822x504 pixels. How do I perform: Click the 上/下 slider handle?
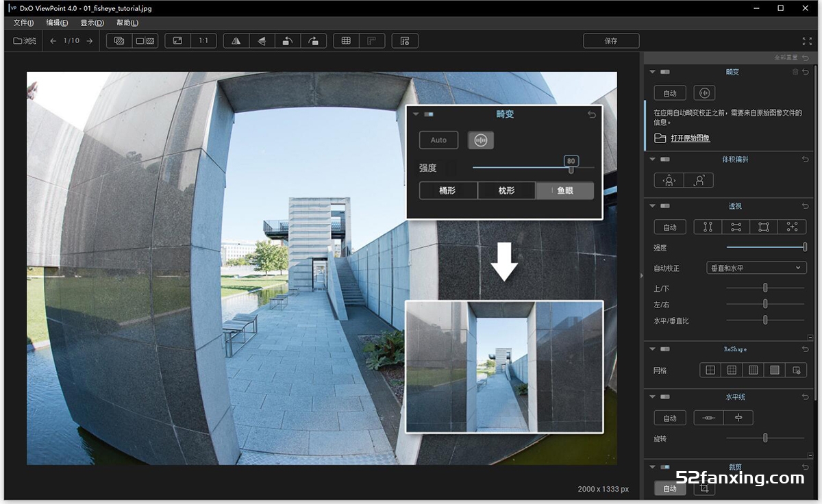(765, 288)
